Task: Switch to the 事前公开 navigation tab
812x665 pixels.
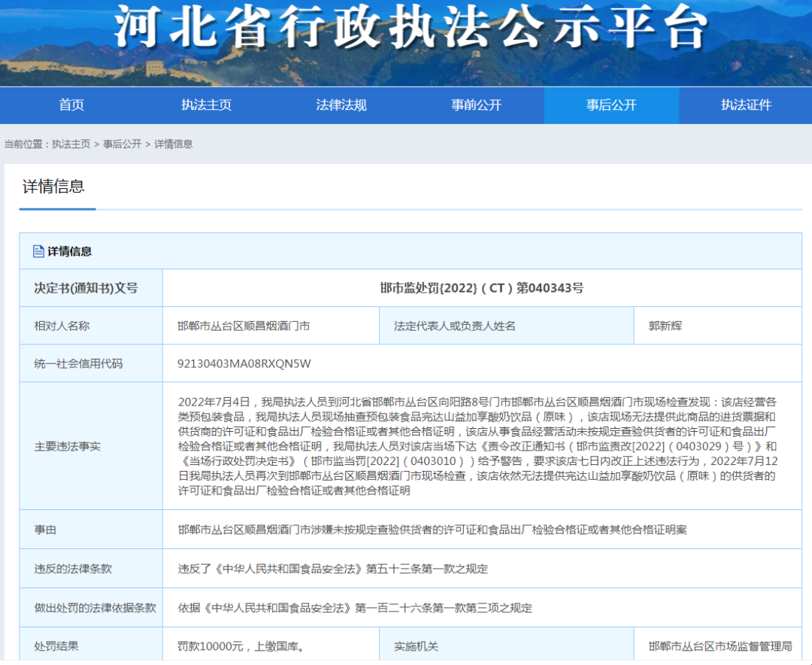Action: [476, 105]
